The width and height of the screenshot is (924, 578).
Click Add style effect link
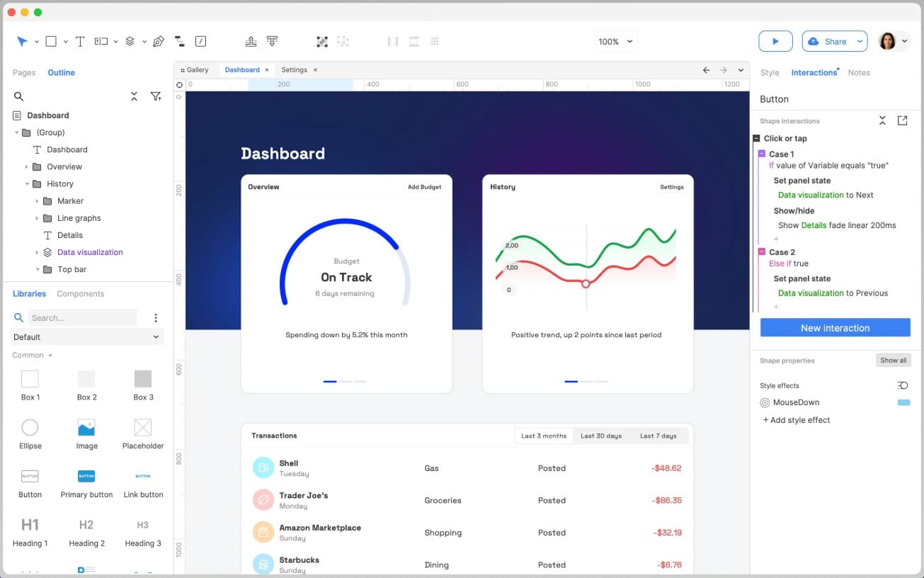(x=796, y=420)
